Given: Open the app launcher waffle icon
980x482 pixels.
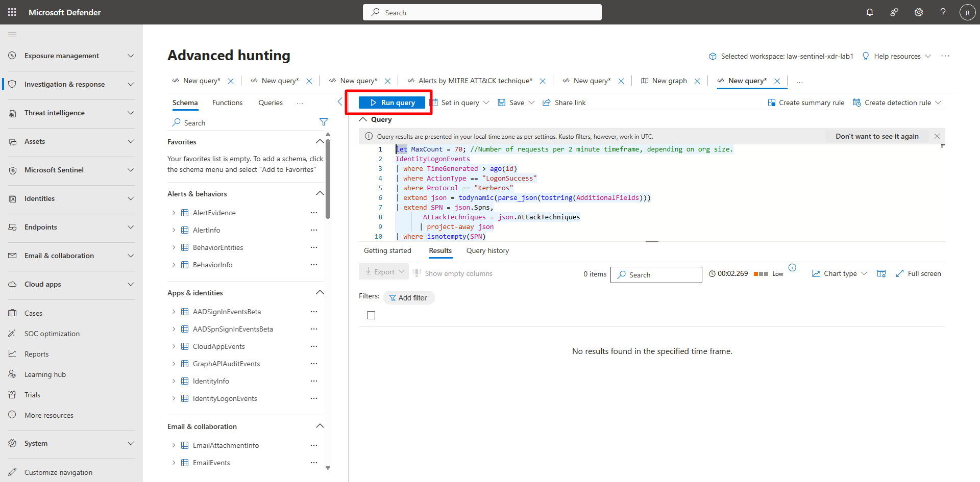Looking at the screenshot, I should tap(12, 12).
